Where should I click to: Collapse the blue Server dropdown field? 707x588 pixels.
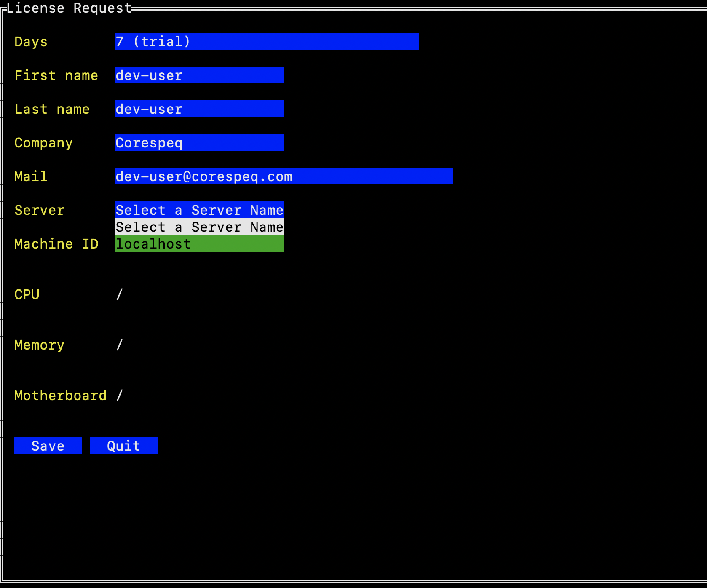pyautogui.click(x=199, y=210)
